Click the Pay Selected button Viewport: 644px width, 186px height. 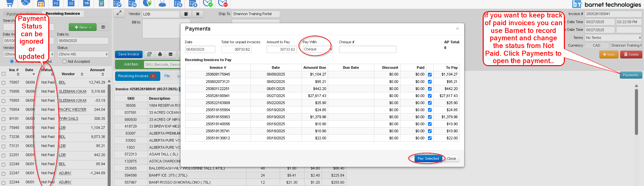pyautogui.click(x=428, y=158)
